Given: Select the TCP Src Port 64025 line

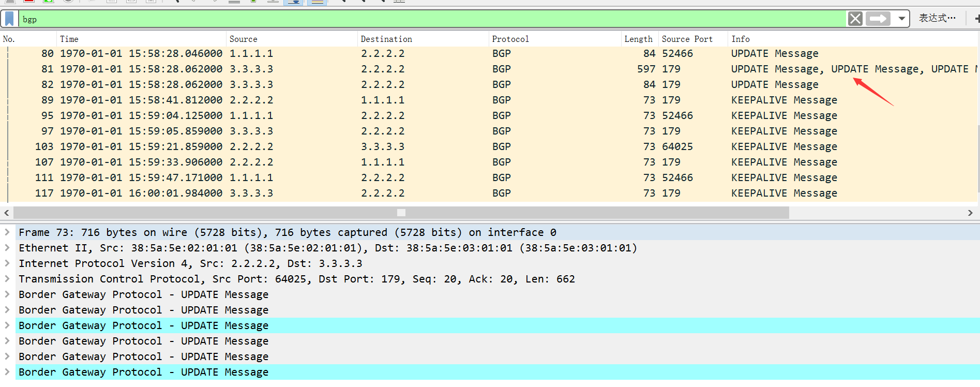Looking at the screenshot, I should click(497, 279).
